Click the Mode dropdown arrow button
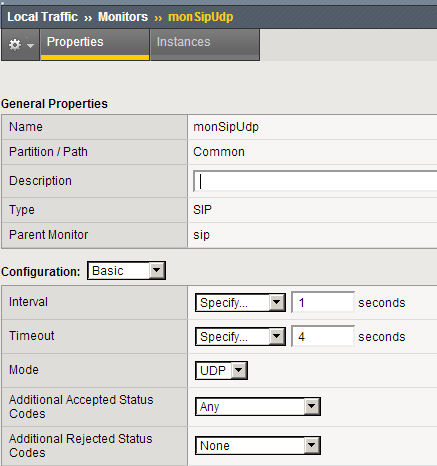 (239, 370)
